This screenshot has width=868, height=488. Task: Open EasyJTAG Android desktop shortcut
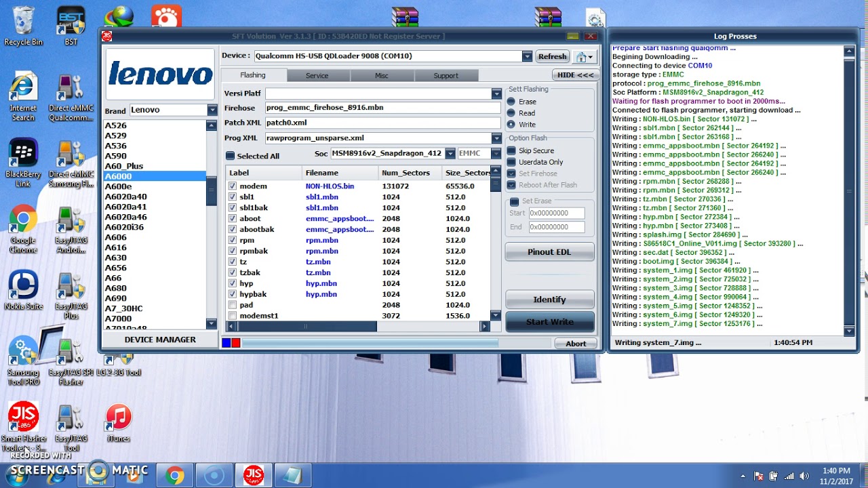[x=71, y=229]
